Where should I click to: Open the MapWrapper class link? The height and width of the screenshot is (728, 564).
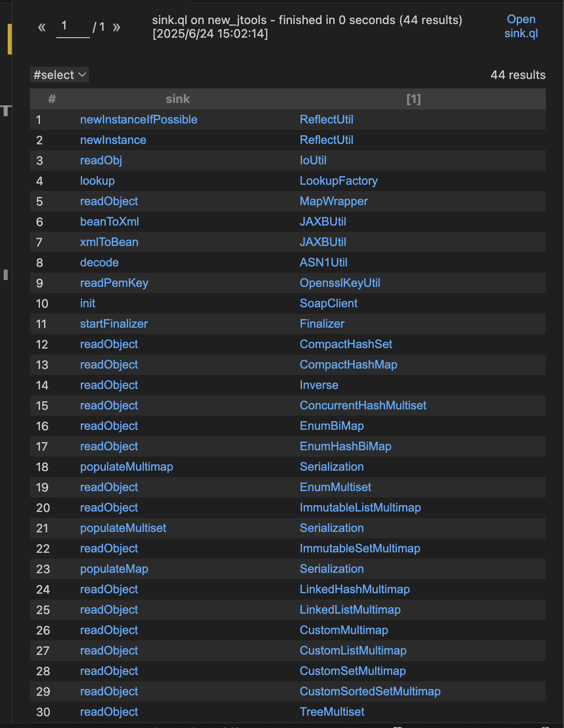click(334, 201)
